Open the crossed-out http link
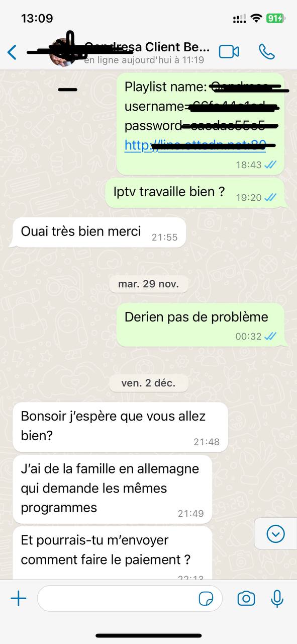297x644 pixels. tap(195, 145)
